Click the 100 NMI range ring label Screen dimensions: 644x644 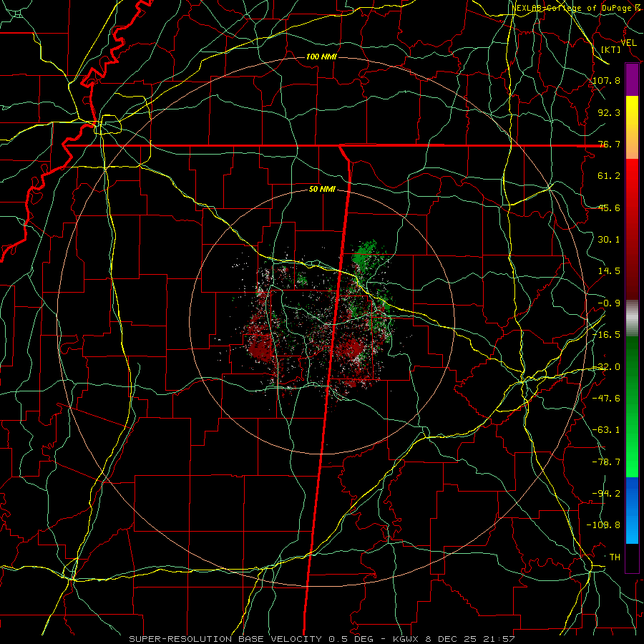coord(321,57)
